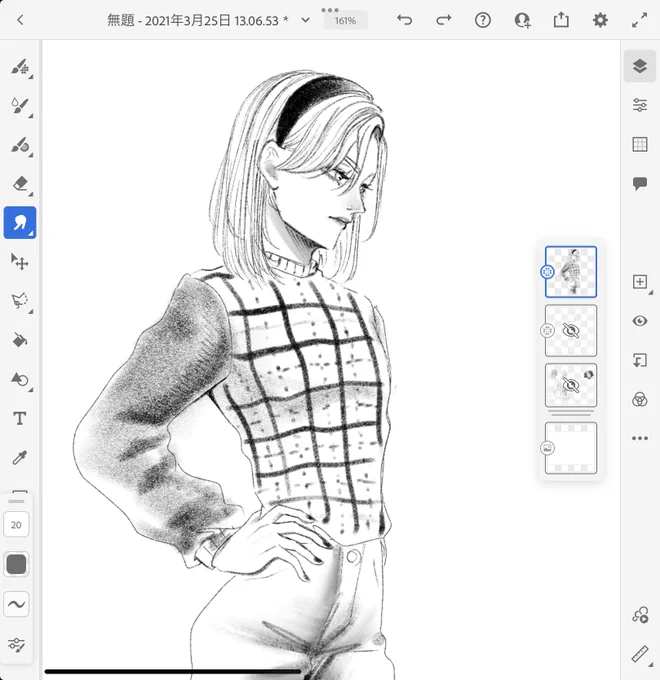The height and width of the screenshot is (680, 660).
Task: Go back using the left arrow
Action: point(20,20)
